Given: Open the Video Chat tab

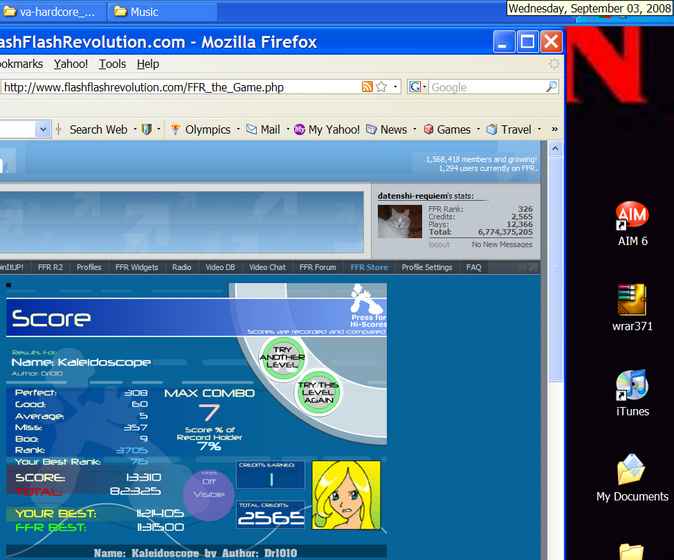Looking at the screenshot, I should tap(267, 267).
